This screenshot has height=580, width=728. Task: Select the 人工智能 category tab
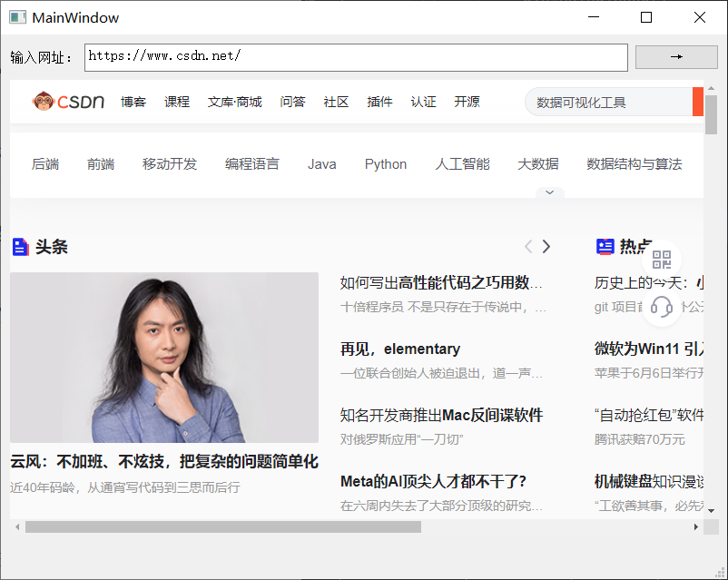[x=462, y=164]
